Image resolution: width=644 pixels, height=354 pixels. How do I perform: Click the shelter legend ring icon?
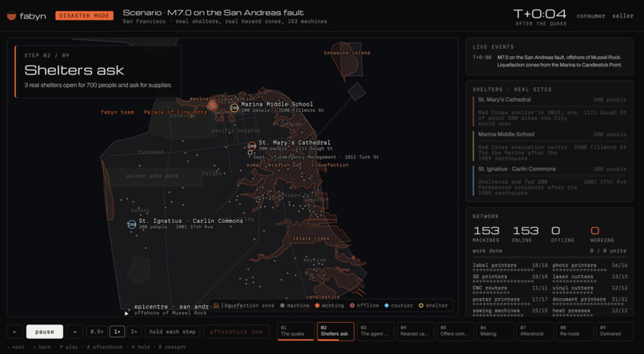point(421,305)
